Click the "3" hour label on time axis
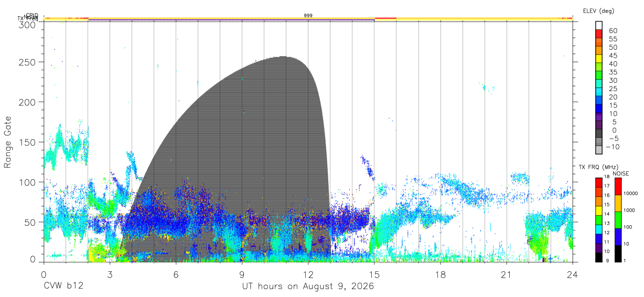The width and height of the screenshot is (644, 297). pyautogui.click(x=110, y=274)
